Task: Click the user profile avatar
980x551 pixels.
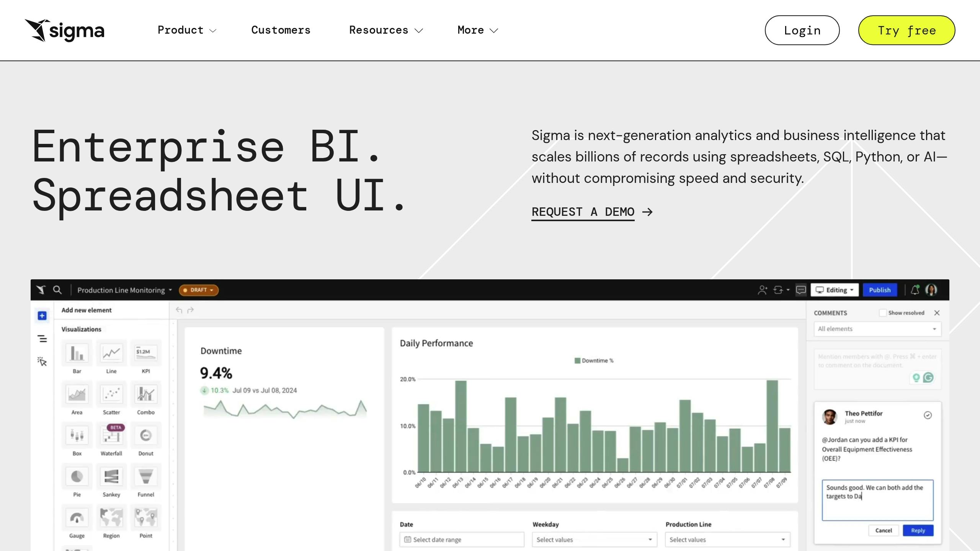Action: pos(931,290)
